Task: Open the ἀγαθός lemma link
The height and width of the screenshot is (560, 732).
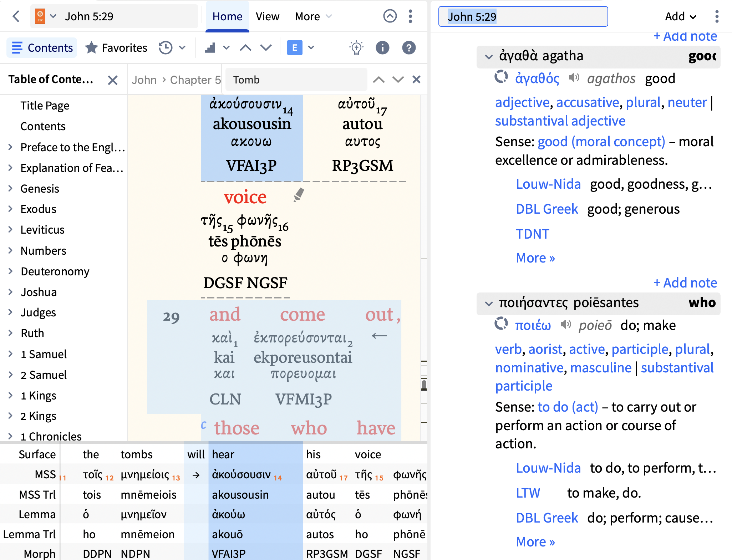Action: pos(537,78)
